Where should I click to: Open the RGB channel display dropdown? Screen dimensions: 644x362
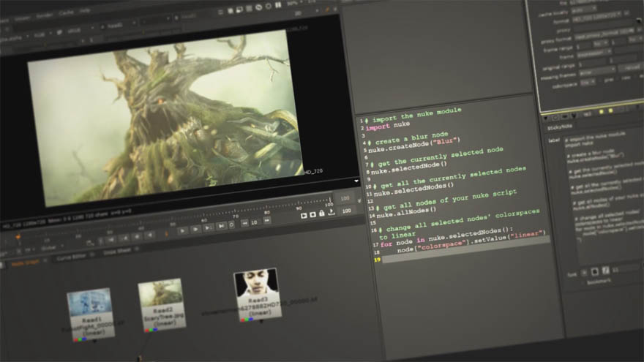pyautogui.click(x=42, y=34)
